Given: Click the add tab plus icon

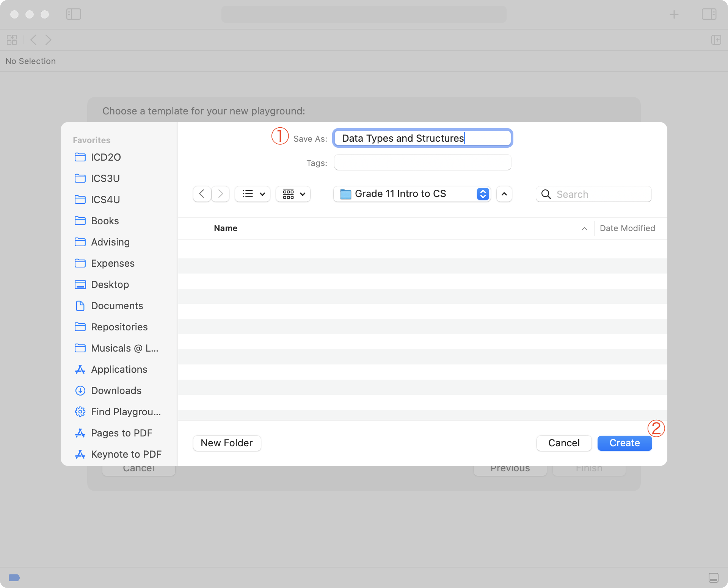Looking at the screenshot, I should tap(674, 14).
